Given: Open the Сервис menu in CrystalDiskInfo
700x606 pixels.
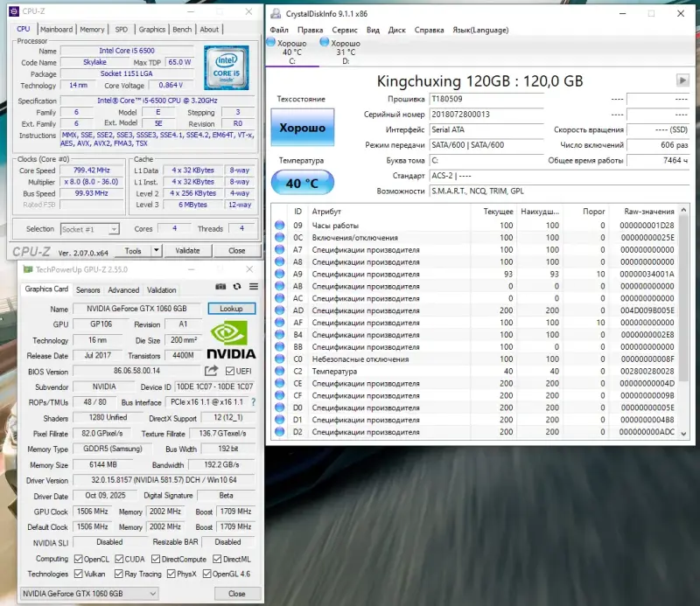Looking at the screenshot, I should coord(345,29).
